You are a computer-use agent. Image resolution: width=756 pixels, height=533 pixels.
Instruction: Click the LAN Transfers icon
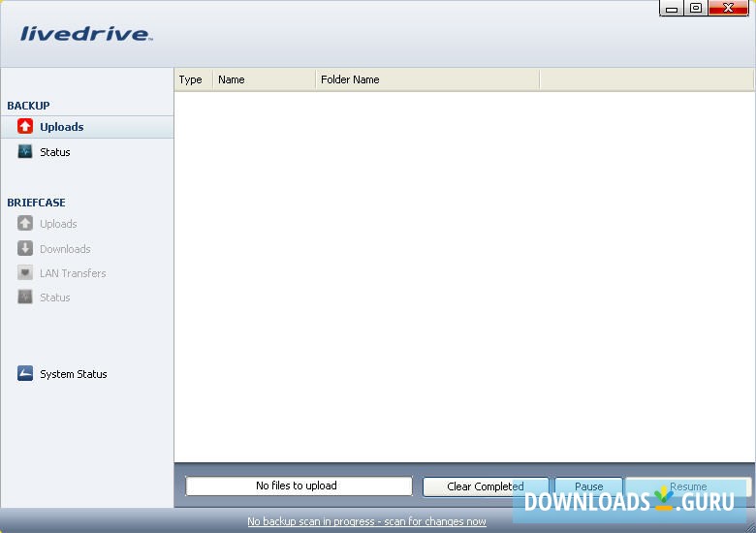click(25, 272)
